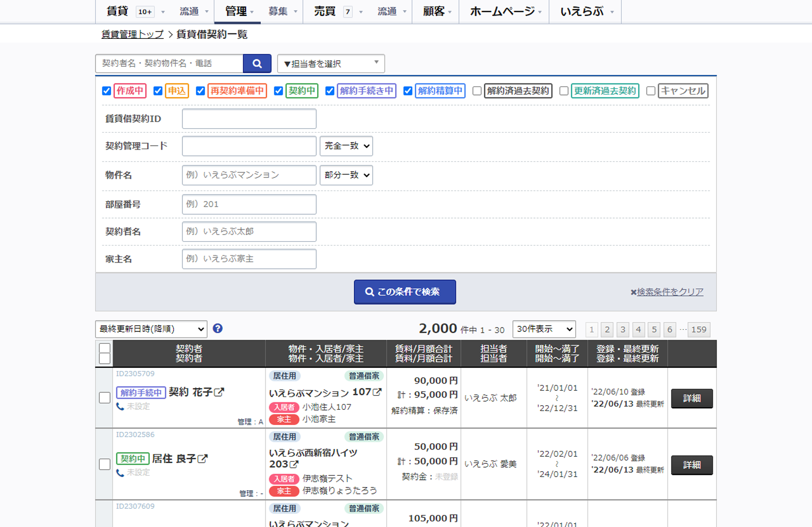Click the search magnifier icon

[257, 63]
